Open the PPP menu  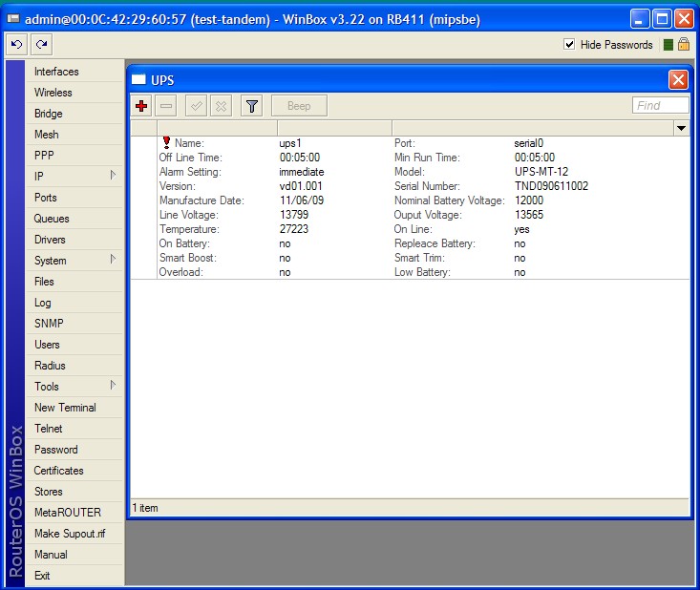74,156
